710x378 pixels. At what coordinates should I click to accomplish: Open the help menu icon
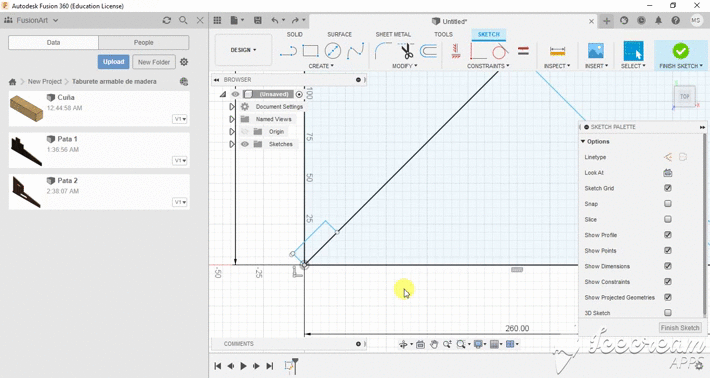[676, 20]
